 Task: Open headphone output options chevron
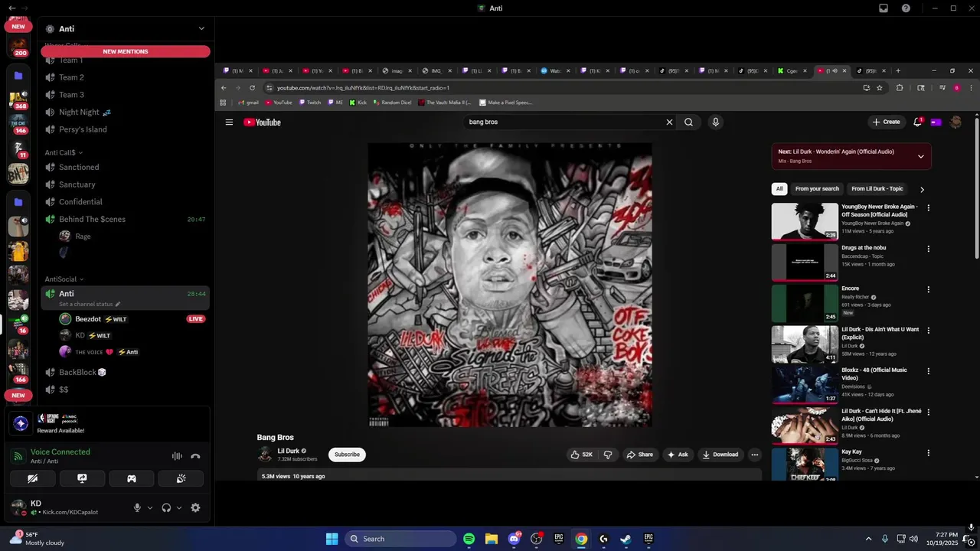click(x=179, y=507)
